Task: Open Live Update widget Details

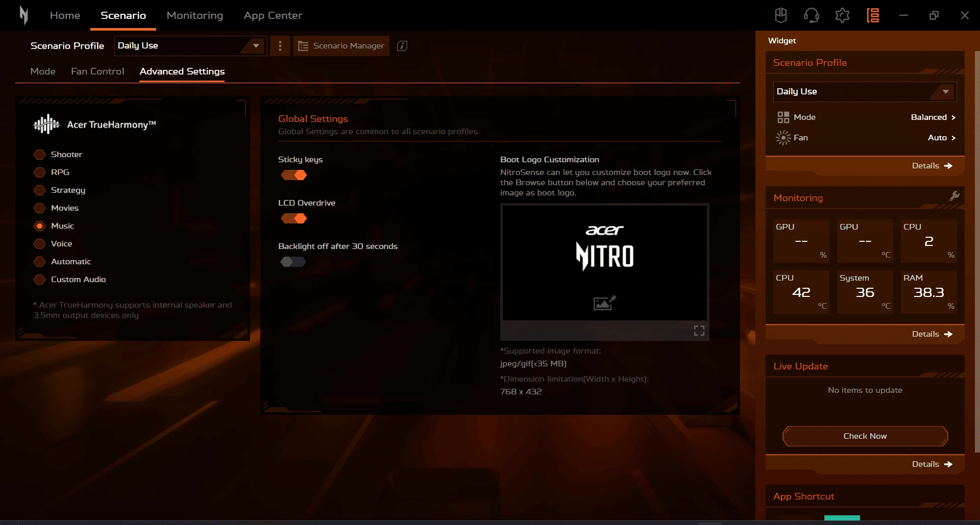Action: (932, 464)
